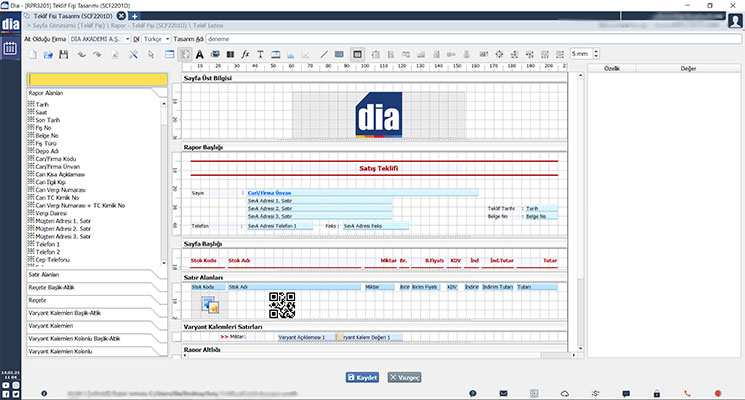Click the Kaydet button

coord(362,377)
